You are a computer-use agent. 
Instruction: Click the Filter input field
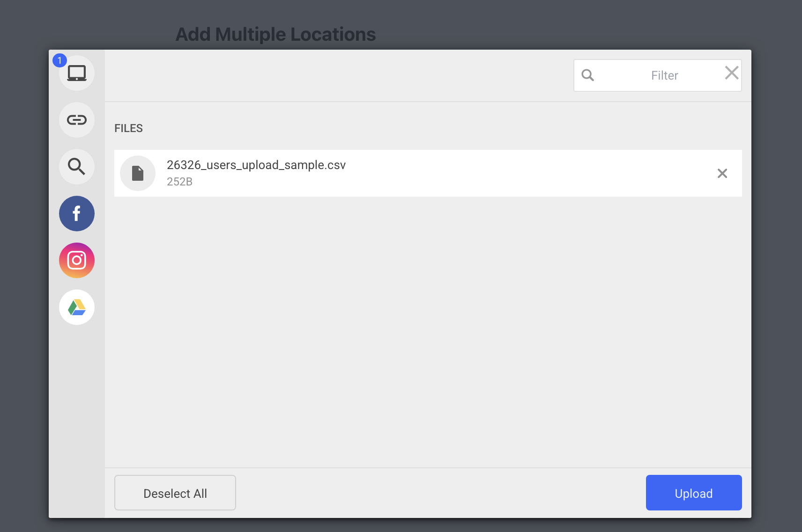point(658,75)
